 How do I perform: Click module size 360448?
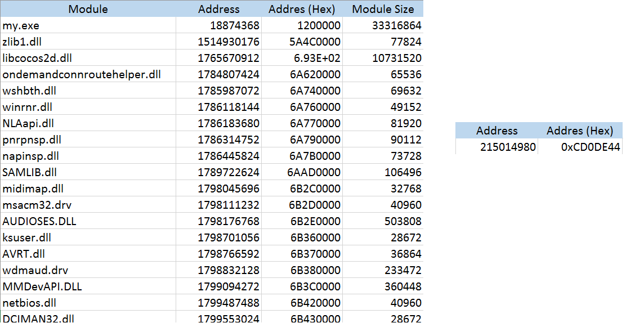[383, 286]
